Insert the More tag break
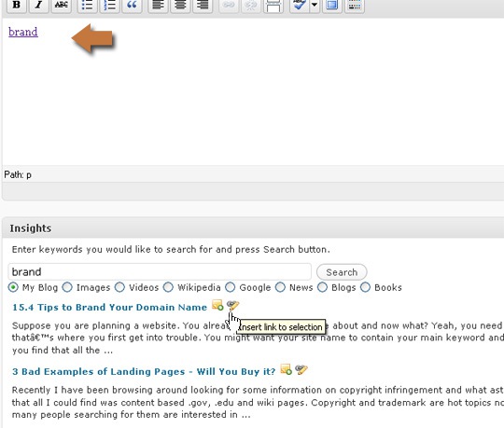This screenshot has width=504, height=428. (x=273, y=6)
